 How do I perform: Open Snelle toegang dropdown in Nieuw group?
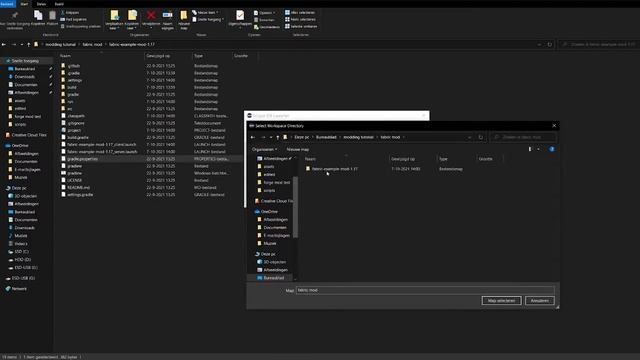(x=208, y=19)
